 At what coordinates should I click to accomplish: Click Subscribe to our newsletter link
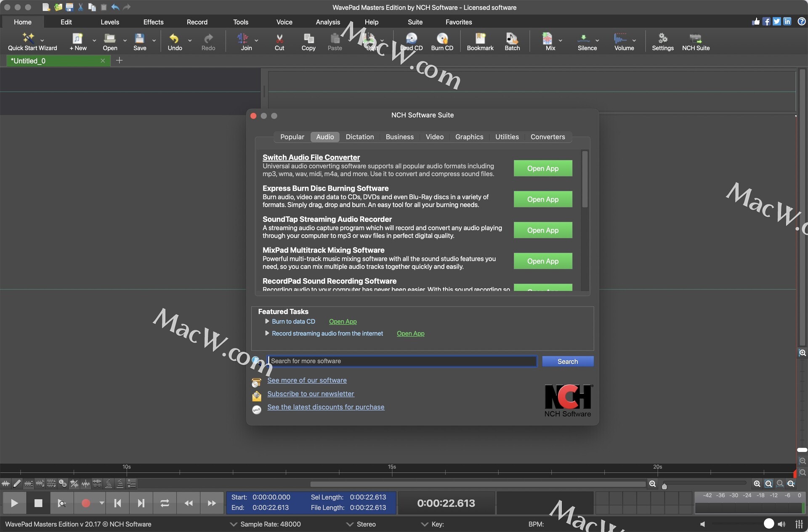(311, 394)
